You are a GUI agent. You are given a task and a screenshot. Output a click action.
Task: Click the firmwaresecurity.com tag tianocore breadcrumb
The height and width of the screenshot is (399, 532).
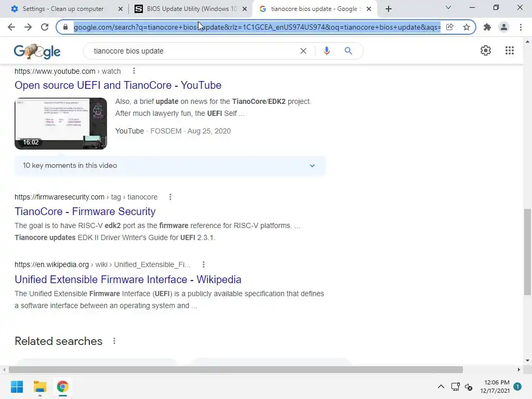pos(86,197)
